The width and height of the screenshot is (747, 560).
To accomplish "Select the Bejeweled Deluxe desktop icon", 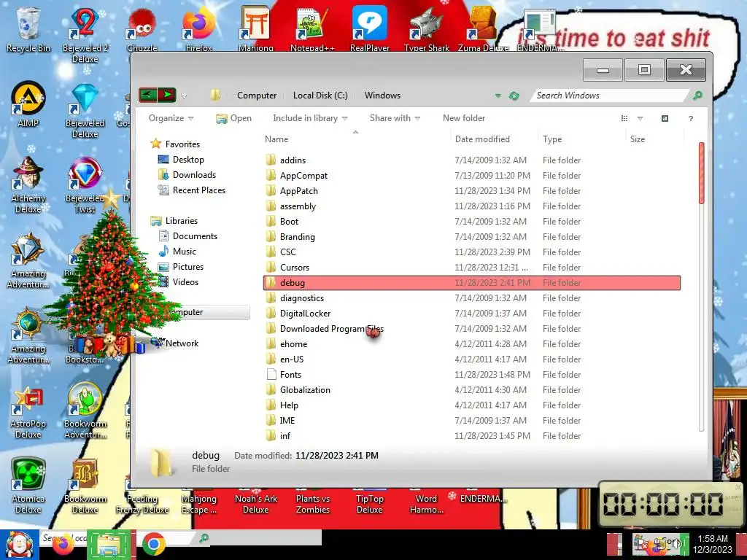I will (x=85, y=111).
